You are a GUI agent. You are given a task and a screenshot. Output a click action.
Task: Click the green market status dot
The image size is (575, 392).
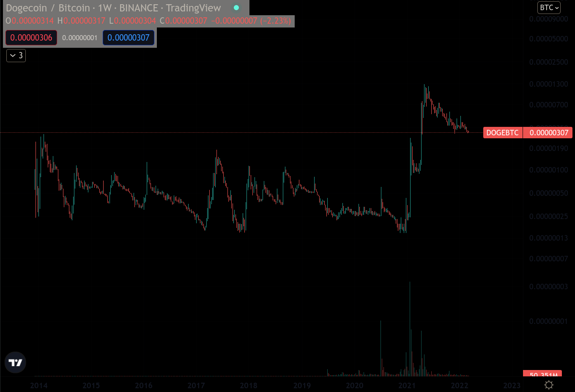coord(236,8)
